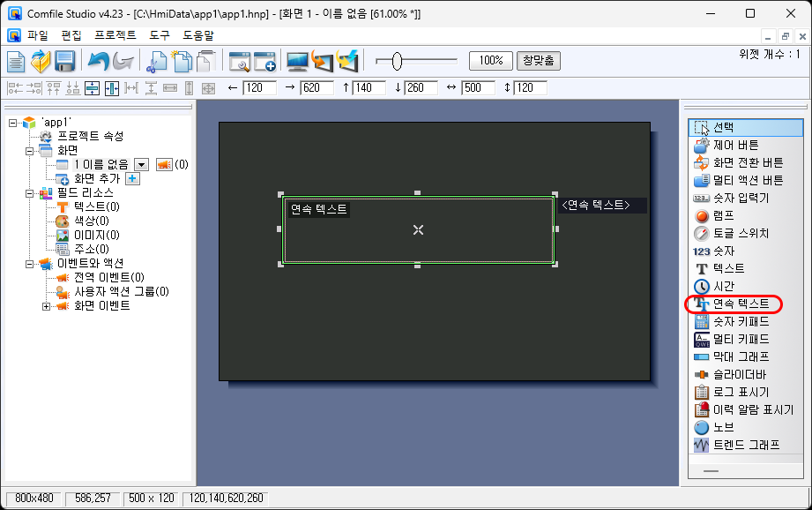Pick the 선택 (select) pointer tool
Screen dimensions: 812x510
pos(723,127)
